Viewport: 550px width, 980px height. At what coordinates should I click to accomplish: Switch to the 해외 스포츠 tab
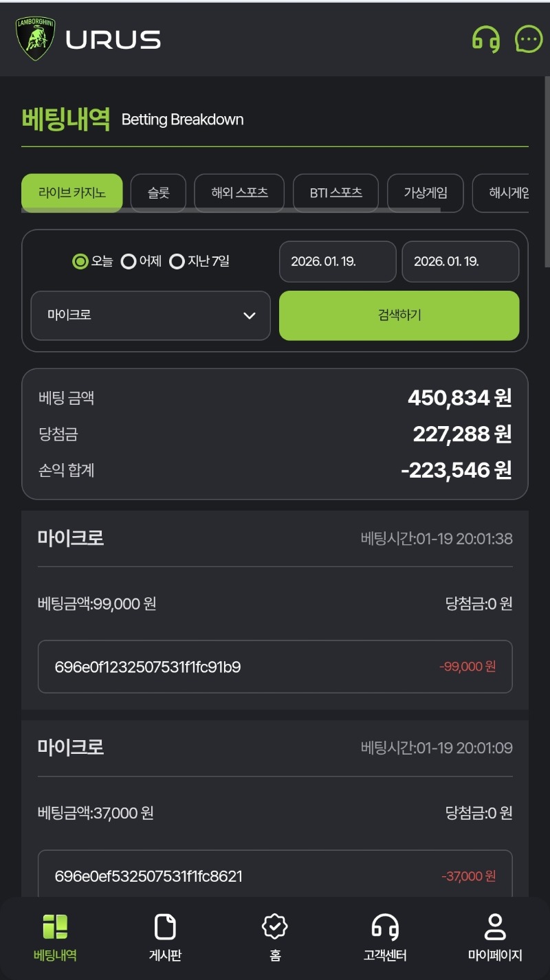(239, 193)
